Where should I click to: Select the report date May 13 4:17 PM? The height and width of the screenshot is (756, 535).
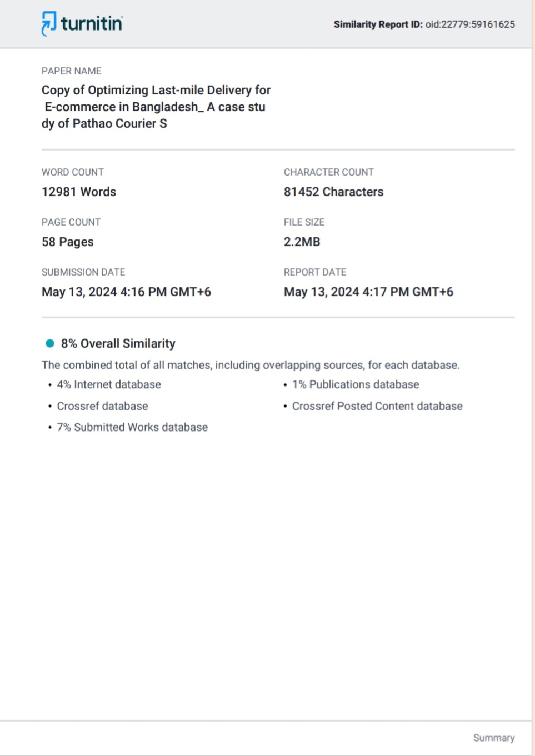[368, 292]
